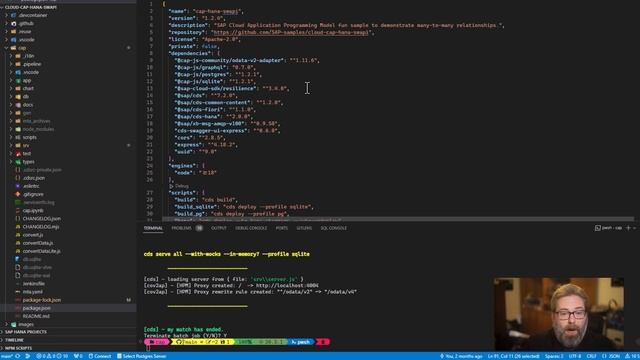Open the cap.ipynb notebook file
Screen dimensions: 640x360
(x=33, y=211)
